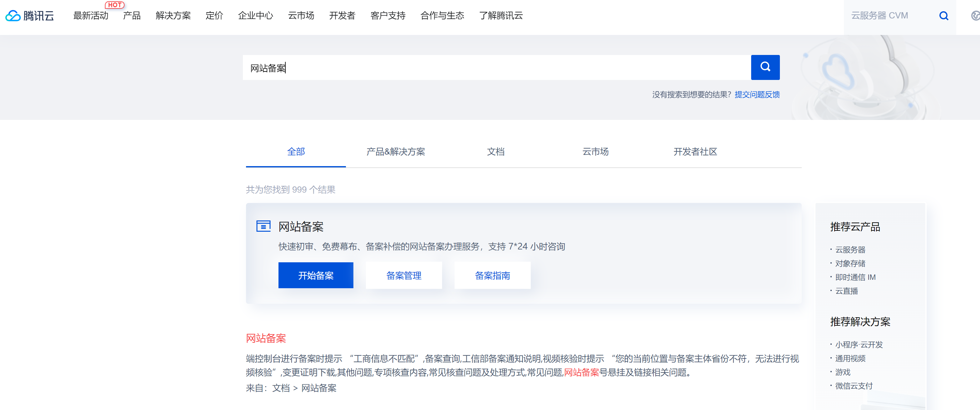Open the 解决方案 menu

coord(173,16)
